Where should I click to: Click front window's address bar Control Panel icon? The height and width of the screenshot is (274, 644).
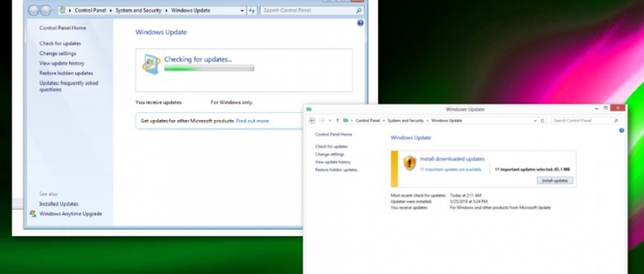pos(346,120)
